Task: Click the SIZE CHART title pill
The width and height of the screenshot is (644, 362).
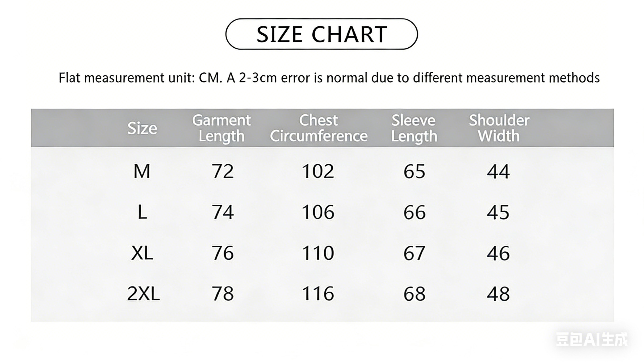Action: click(322, 34)
